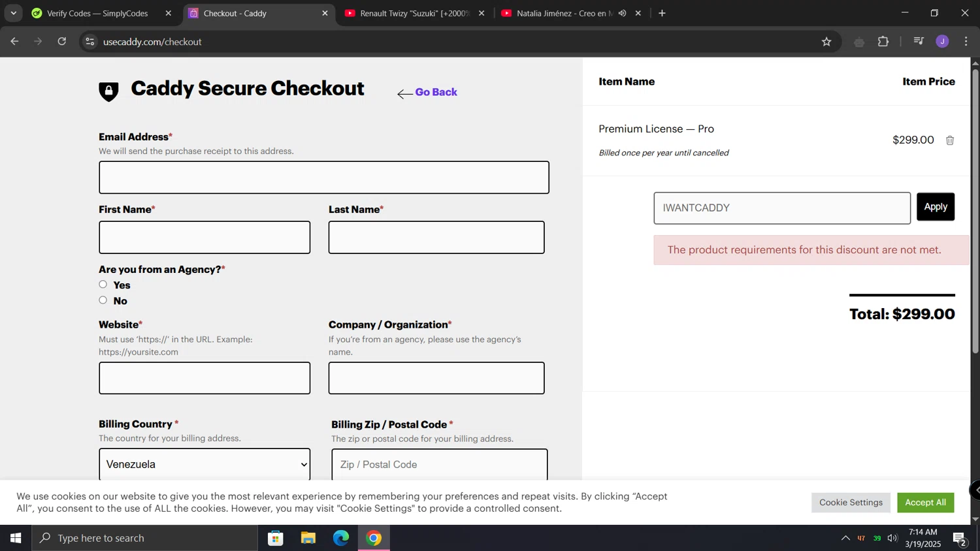Open Cookie Settings
This screenshot has width=980, height=551.
point(851,502)
